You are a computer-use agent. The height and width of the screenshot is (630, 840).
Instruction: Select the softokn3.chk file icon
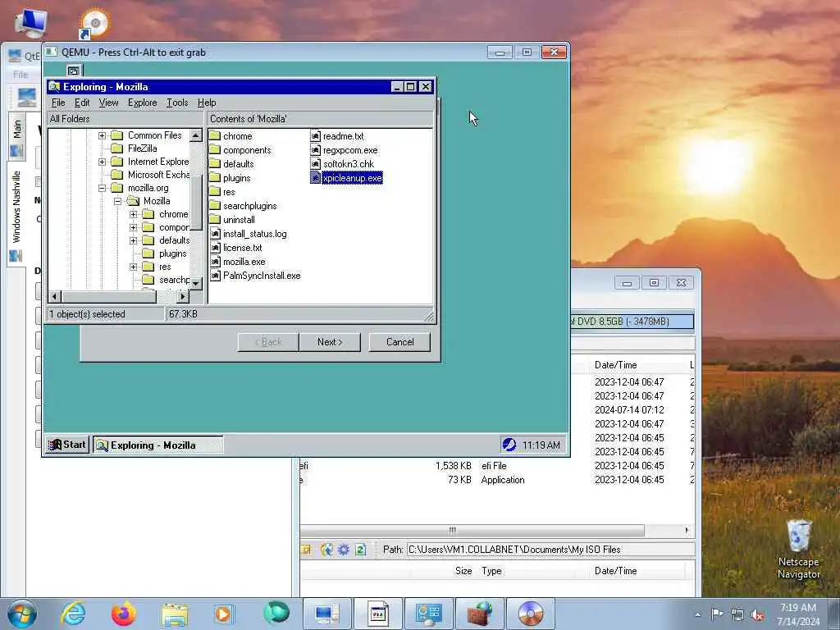click(315, 164)
